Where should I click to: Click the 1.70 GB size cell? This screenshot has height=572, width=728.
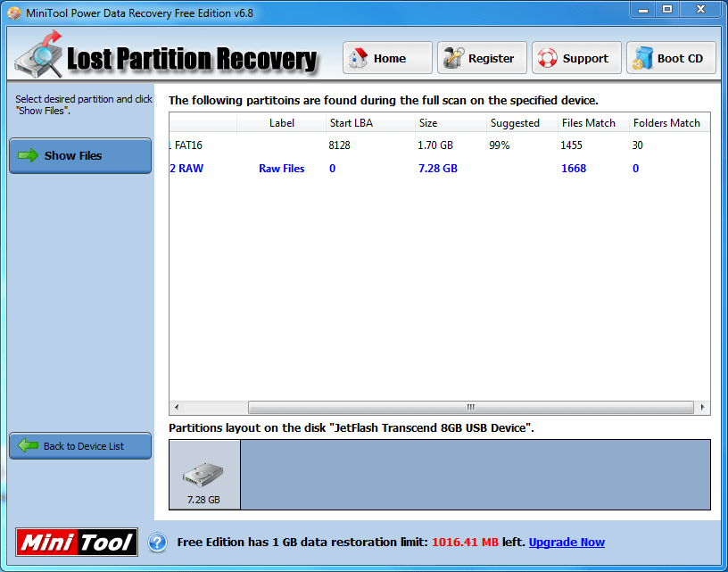pos(435,145)
